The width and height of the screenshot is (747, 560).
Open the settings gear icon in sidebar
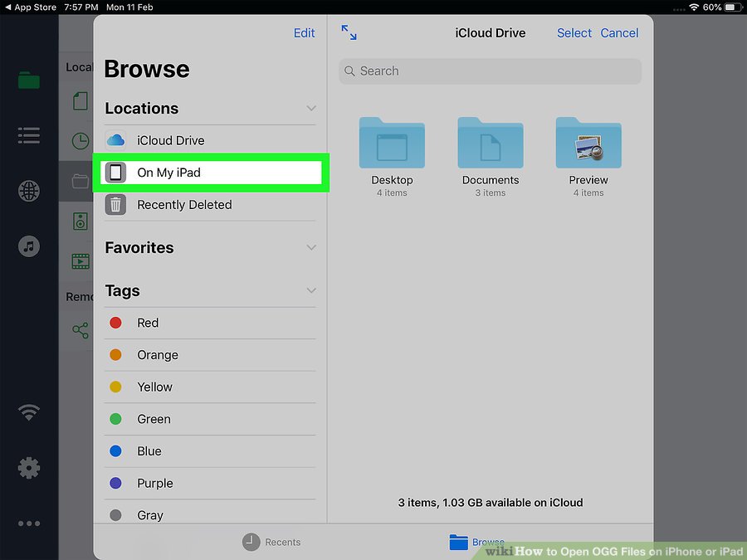(28, 468)
